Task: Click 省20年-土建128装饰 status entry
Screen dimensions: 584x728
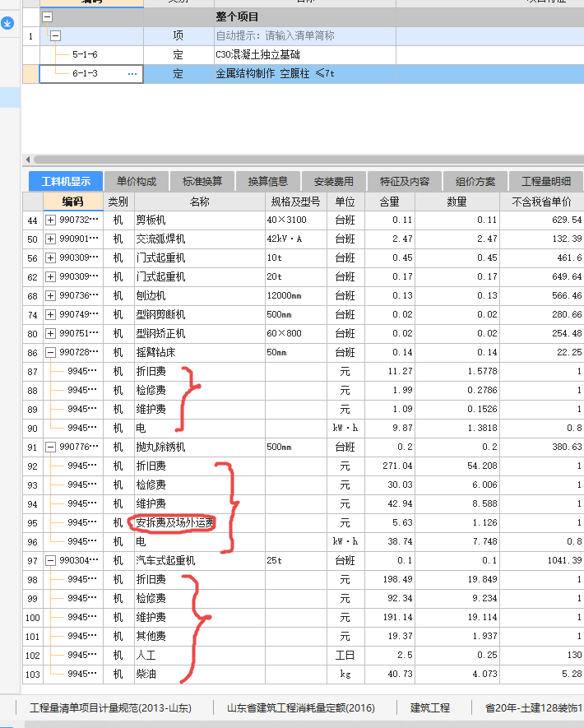Action: pos(533,708)
